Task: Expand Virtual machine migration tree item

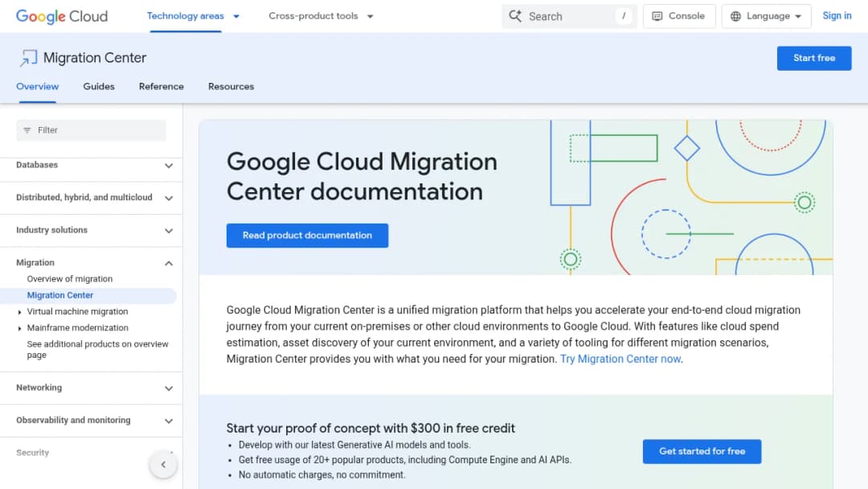Action: tap(20, 312)
